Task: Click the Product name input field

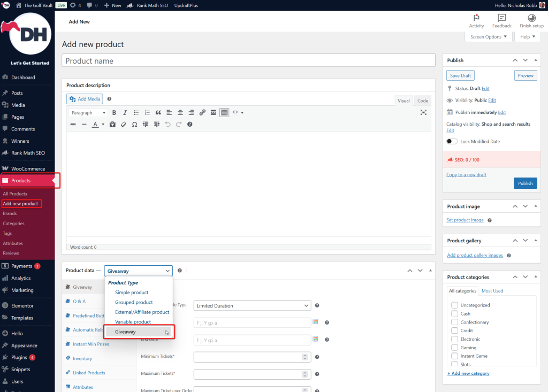Action: 248,61
